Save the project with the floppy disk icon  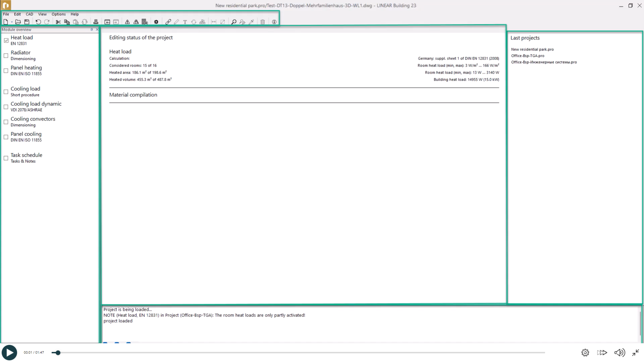27,22
